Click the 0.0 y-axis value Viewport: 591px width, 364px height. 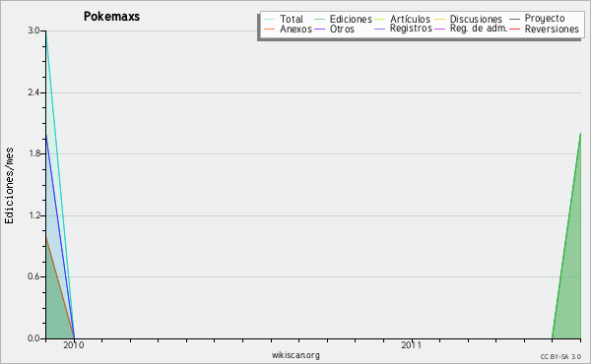[33, 338]
